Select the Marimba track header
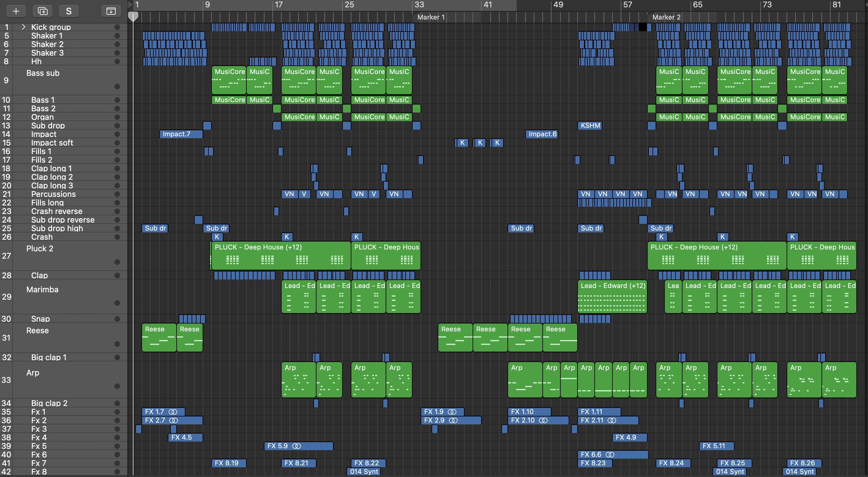This screenshot has height=477, width=868. (64, 297)
